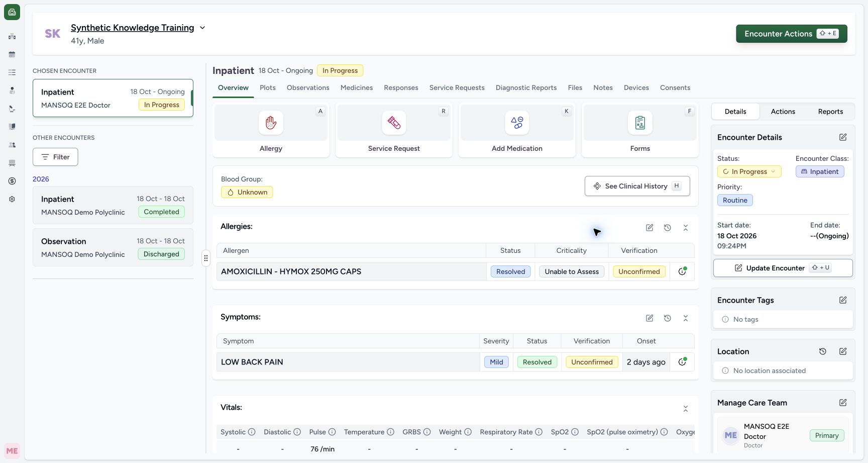Collapse the Allergies section
Screen dimensions: 868x463
(686, 228)
